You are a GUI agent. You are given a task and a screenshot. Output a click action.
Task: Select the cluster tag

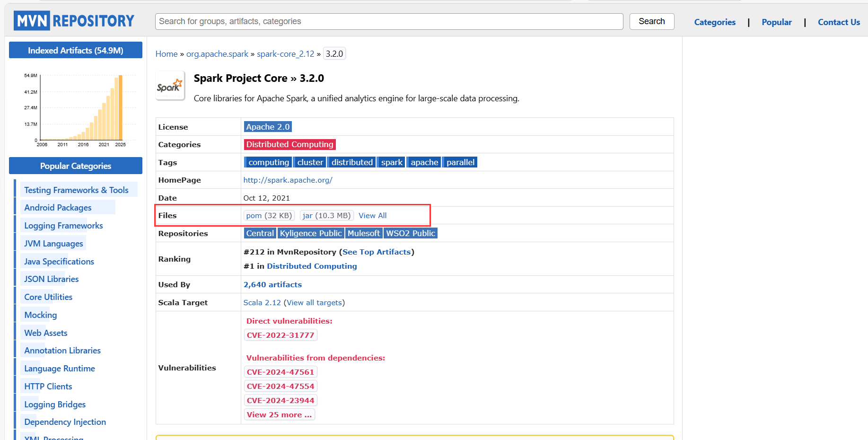(310, 162)
